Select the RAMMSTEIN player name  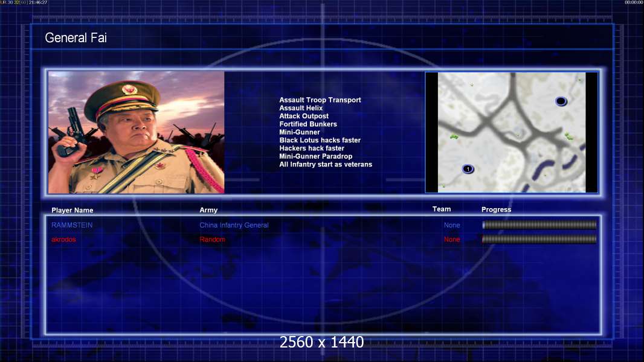(x=72, y=225)
